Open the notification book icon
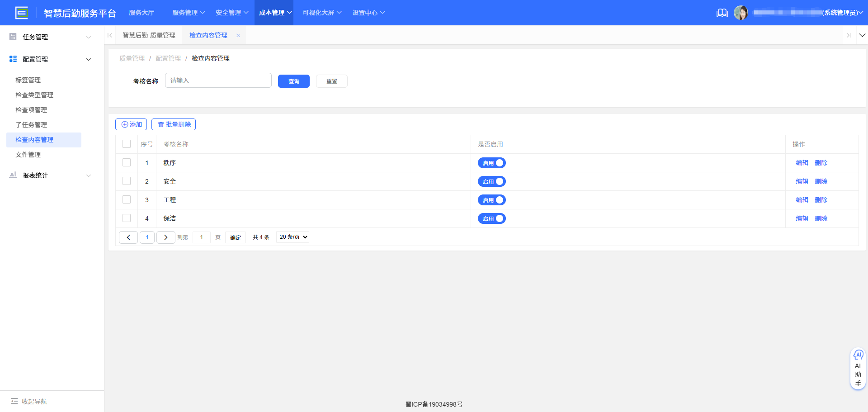Image resolution: width=868 pixels, height=412 pixels. click(x=722, y=13)
